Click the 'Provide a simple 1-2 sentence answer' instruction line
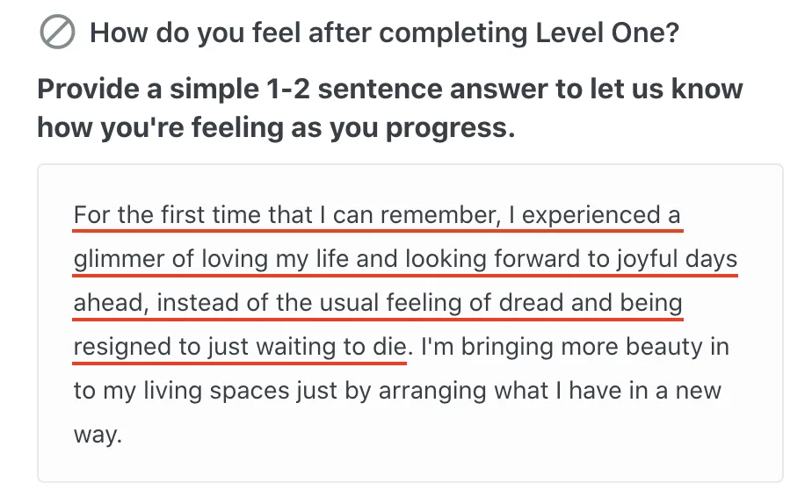Viewport: 812px width, 504px height. coord(390,89)
